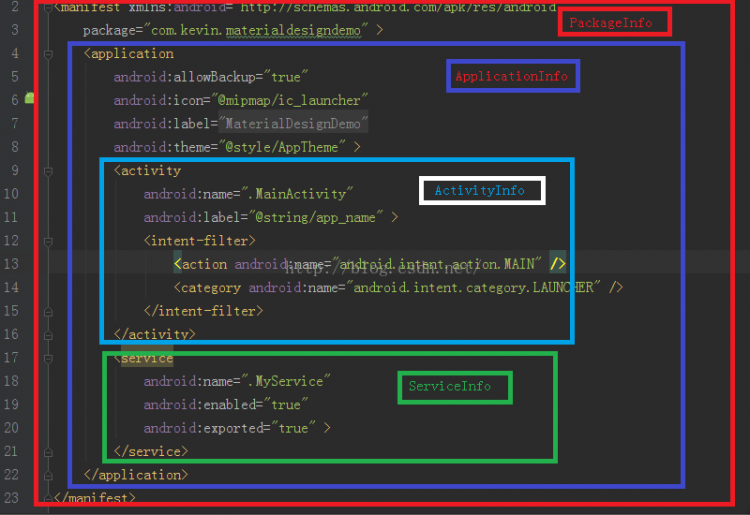Screen dimensions: 750x515
Task: Click the closing service tag
Action: pos(151,451)
